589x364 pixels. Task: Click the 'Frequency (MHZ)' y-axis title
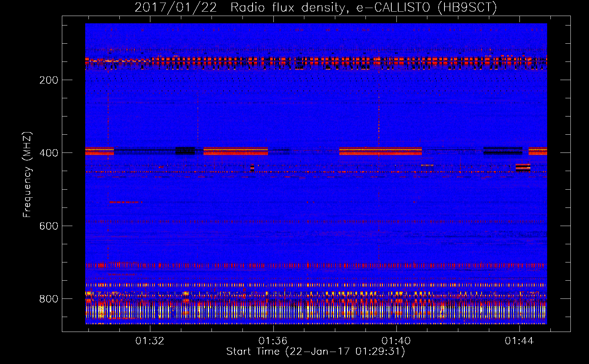(x=28, y=174)
